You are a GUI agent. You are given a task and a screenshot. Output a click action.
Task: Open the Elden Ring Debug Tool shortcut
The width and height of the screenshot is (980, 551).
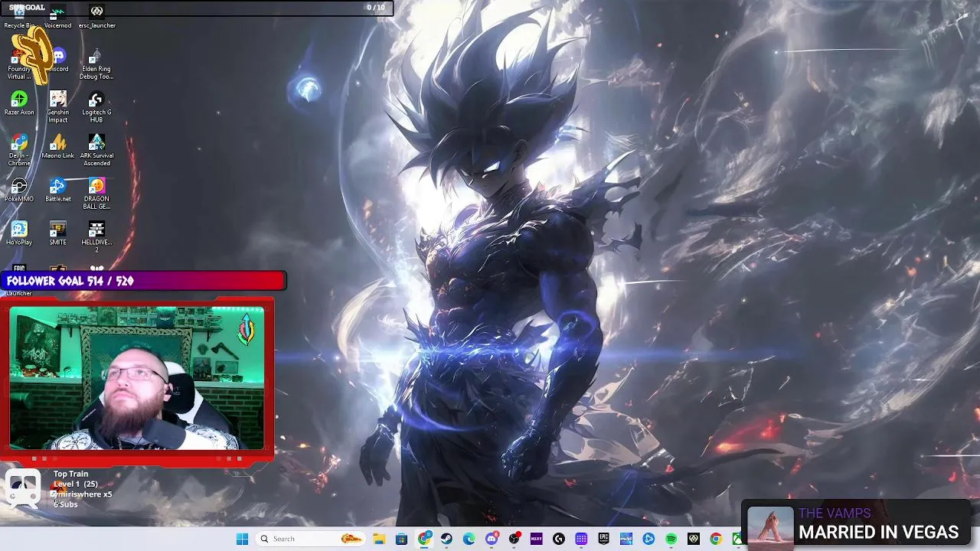click(x=96, y=64)
